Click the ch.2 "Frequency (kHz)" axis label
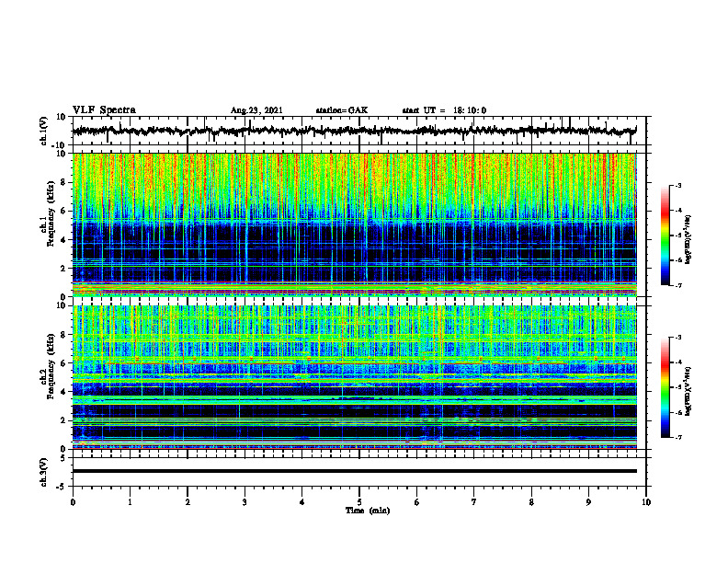Viewport: 728px width, 563px height. [51, 366]
